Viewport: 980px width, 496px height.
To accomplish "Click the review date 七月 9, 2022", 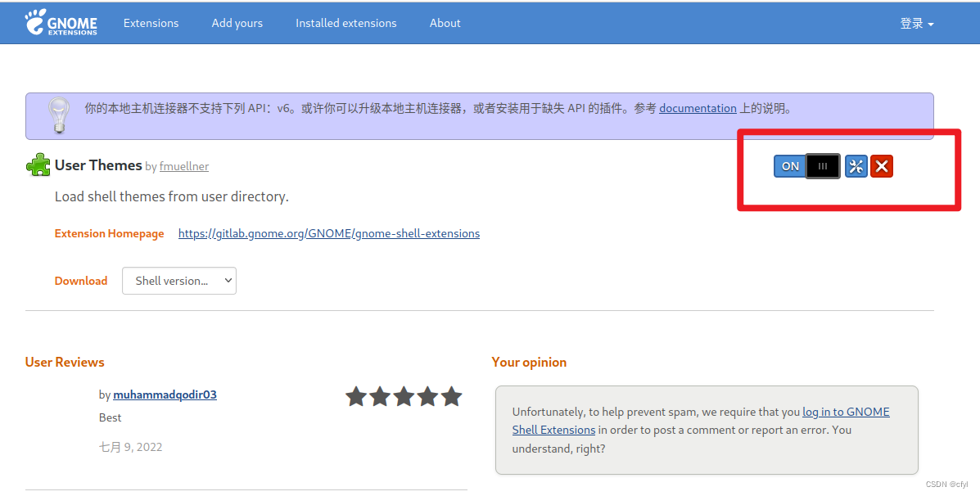I will pyautogui.click(x=131, y=447).
